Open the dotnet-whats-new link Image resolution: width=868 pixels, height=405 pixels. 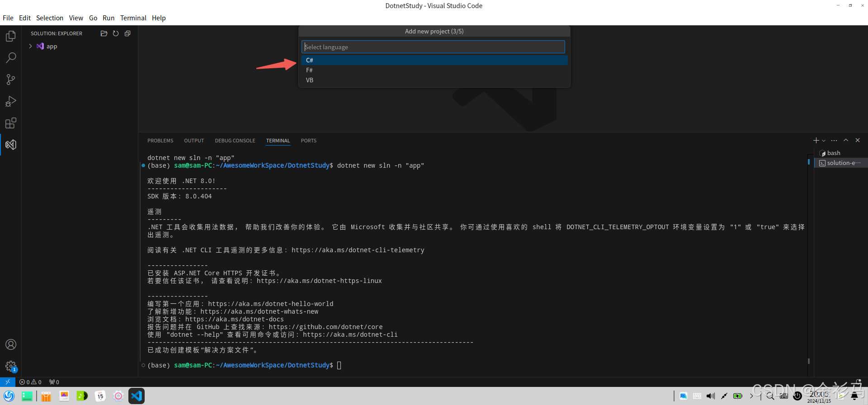pyautogui.click(x=259, y=311)
